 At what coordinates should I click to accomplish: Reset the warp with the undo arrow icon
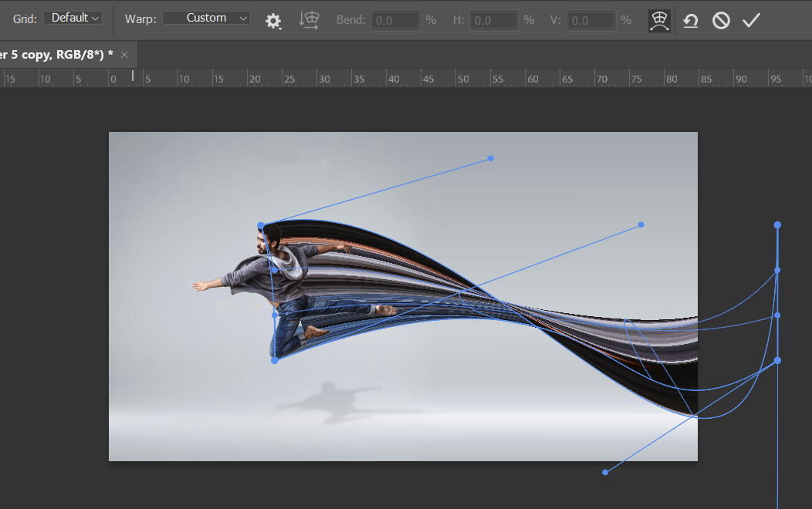click(691, 21)
